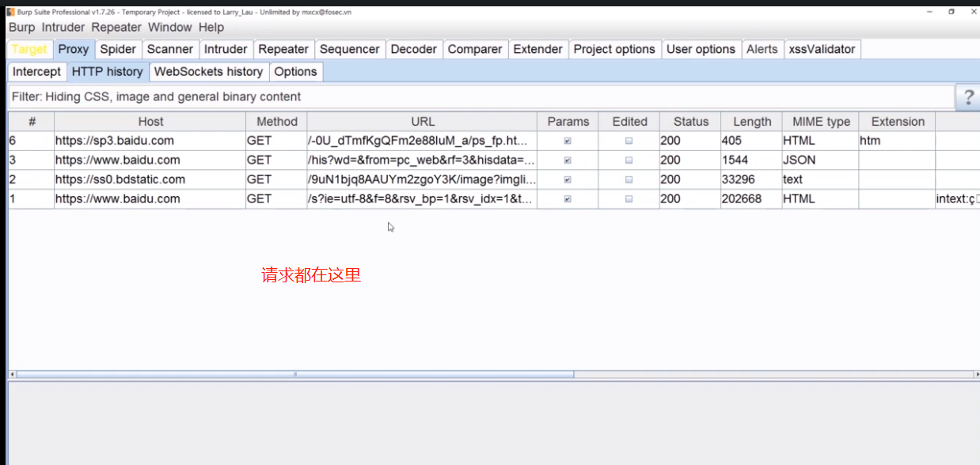Click the length value 1544
Viewport: 980px width, 465px height.
click(x=751, y=160)
